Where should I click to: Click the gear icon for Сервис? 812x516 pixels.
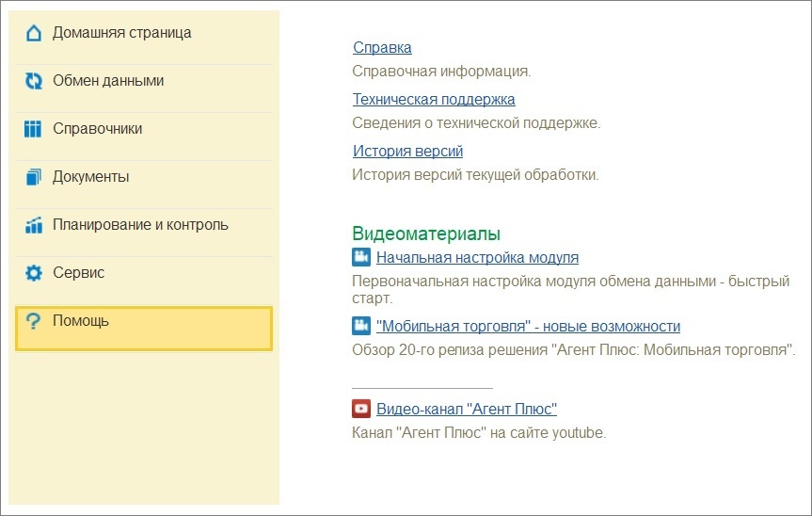(34, 273)
